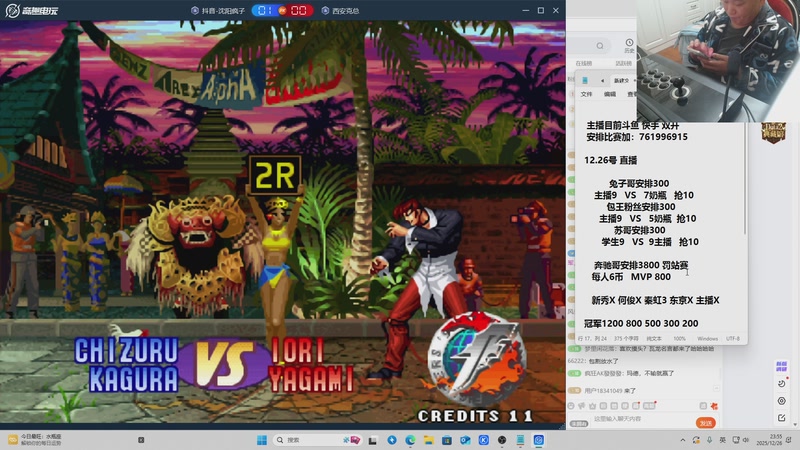Click the small collapse arrow below the sidebar
Screen dimensions: 800x450
(794, 424)
